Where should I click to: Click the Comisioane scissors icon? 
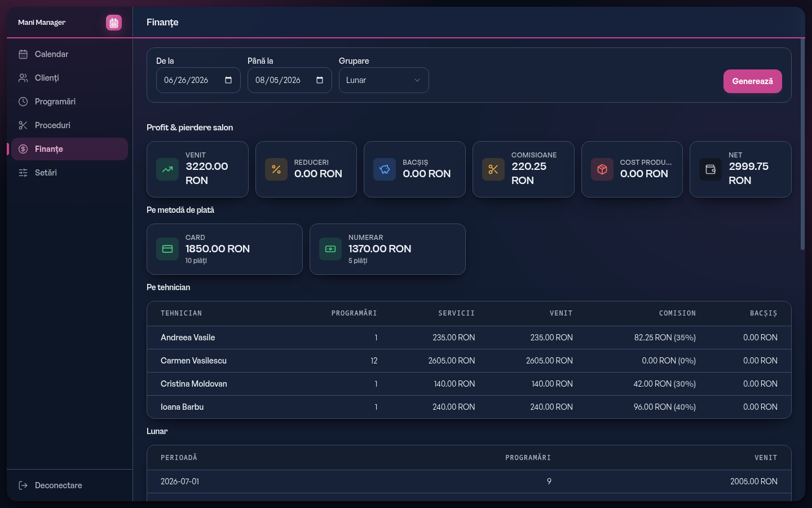click(x=493, y=169)
